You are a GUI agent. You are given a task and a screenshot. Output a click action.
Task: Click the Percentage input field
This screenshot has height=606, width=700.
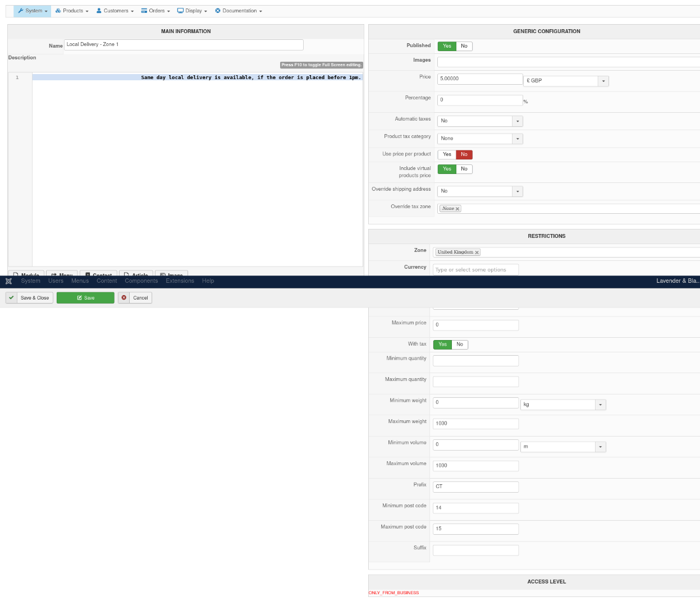481,100
